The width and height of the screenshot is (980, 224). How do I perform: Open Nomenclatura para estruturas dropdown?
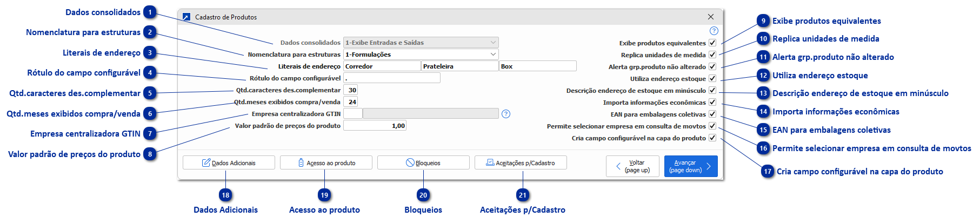click(x=421, y=55)
